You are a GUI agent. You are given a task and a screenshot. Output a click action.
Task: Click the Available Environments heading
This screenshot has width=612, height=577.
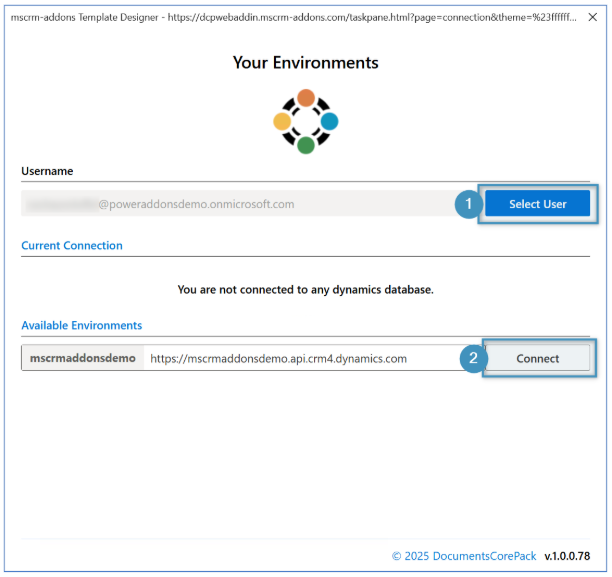pyautogui.click(x=82, y=325)
